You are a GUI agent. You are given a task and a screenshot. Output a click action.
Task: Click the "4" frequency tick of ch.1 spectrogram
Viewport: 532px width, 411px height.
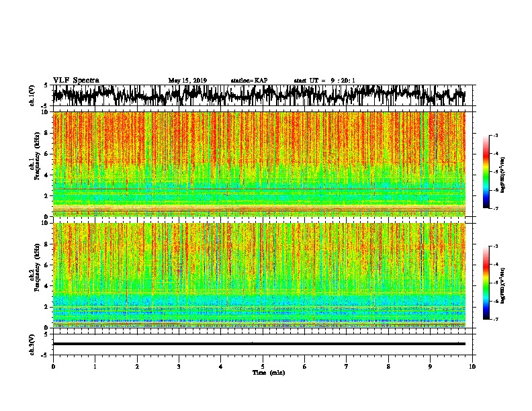(48, 175)
